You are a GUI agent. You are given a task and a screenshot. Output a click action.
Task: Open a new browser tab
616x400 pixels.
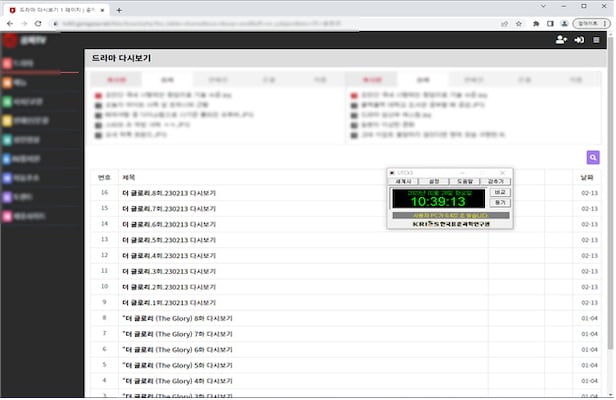coord(119,8)
